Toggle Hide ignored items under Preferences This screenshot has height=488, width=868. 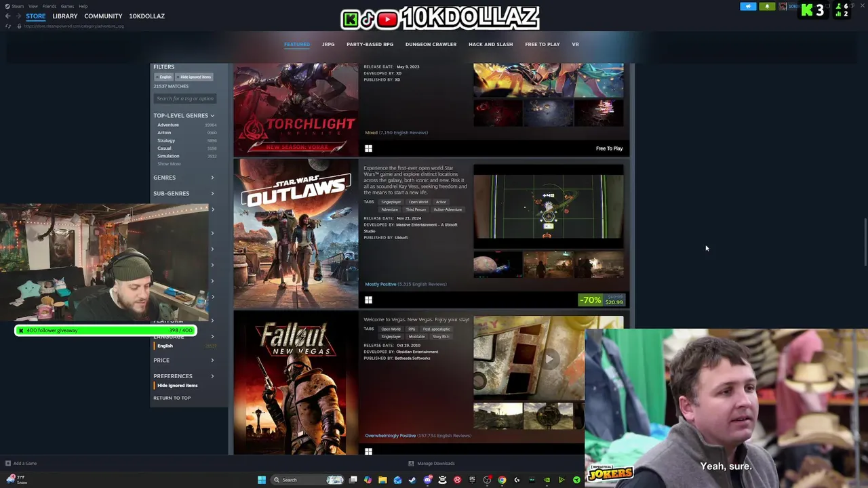click(x=177, y=386)
